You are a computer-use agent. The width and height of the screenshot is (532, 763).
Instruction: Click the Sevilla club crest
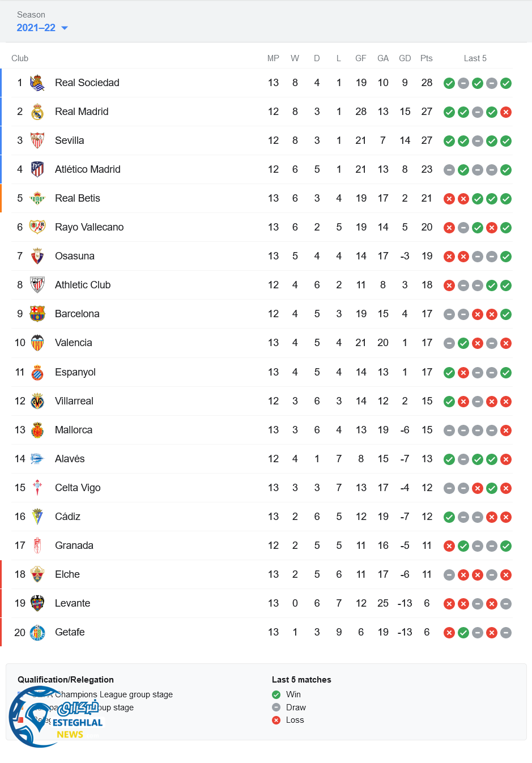[37, 140]
